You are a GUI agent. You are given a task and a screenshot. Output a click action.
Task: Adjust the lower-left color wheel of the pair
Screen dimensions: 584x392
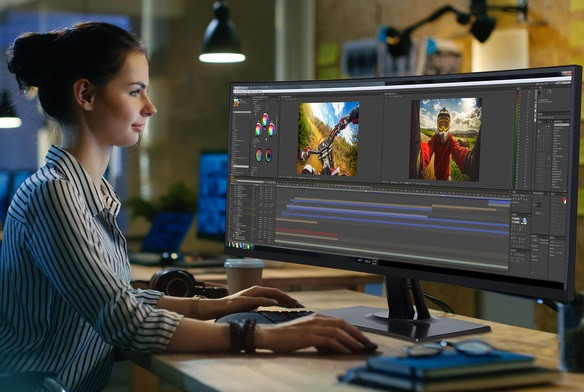258,155
